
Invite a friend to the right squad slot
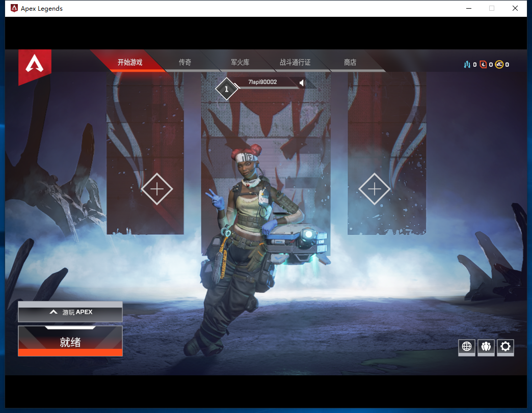click(374, 189)
